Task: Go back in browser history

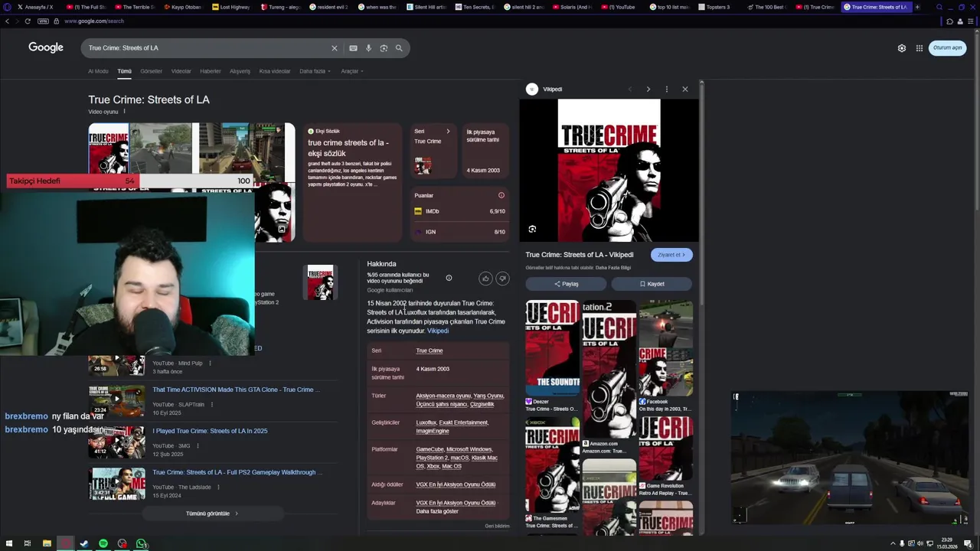Action: (7, 21)
